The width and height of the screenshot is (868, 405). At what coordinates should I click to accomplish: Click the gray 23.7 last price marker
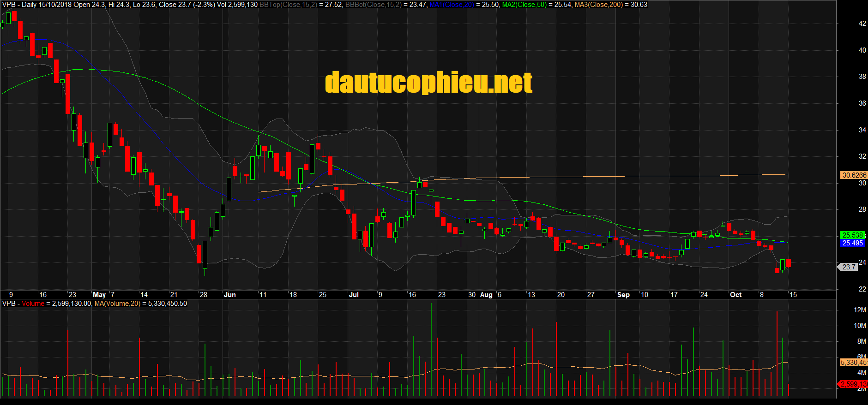(x=848, y=267)
